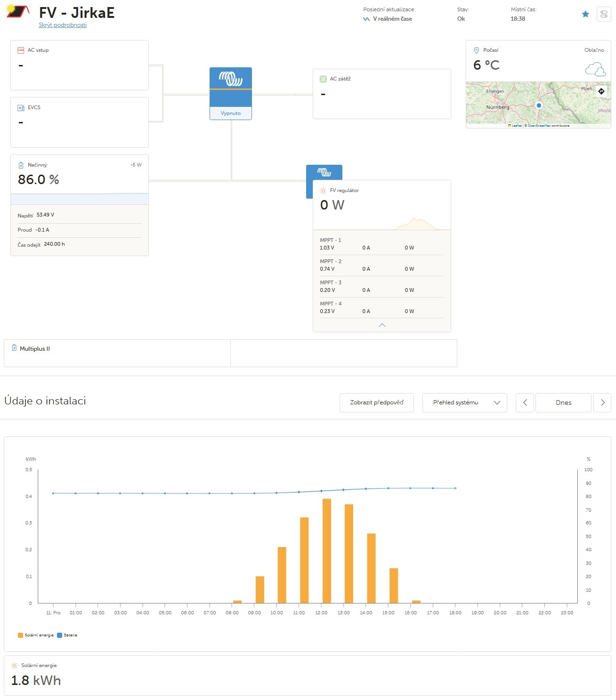Click the cloudy weather icon
Viewport: 616px width, 700px height.
tap(595, 70)
